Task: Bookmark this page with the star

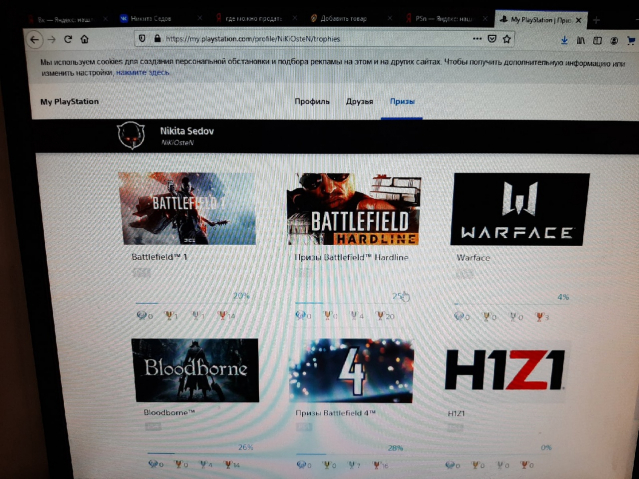Action: coord(507,39)
